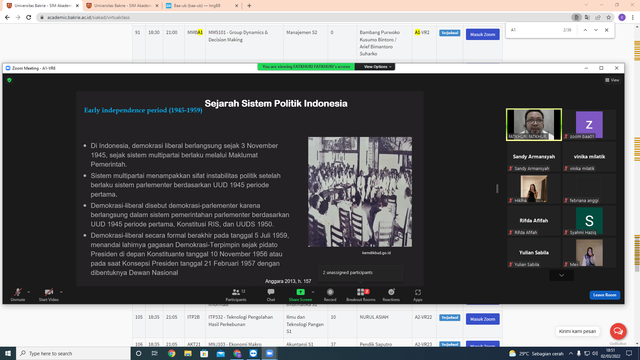This screenshot has width=640, height=360.
Task: Open Task View on taskbar
Action: [155, 353]
